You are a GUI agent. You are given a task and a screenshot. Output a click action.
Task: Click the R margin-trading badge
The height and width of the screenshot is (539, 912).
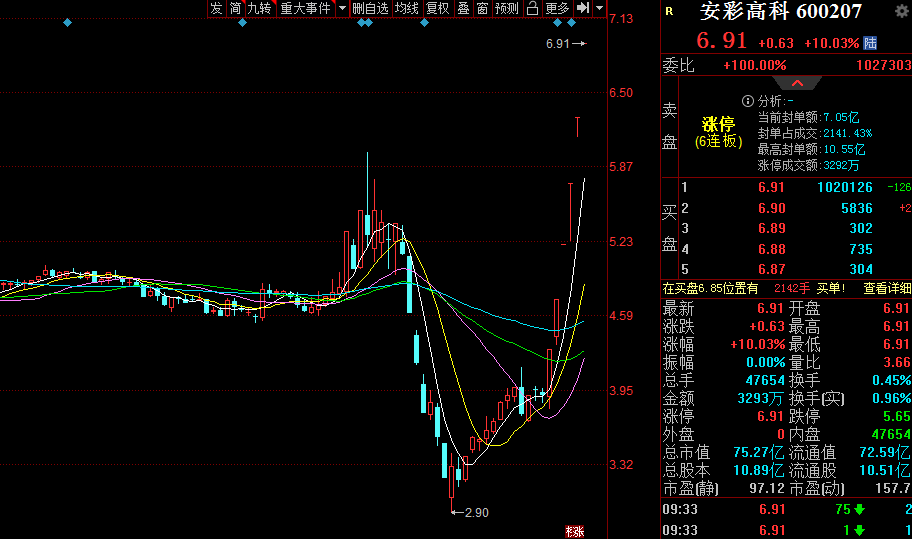pyautogui.click(x=669, y=12)
